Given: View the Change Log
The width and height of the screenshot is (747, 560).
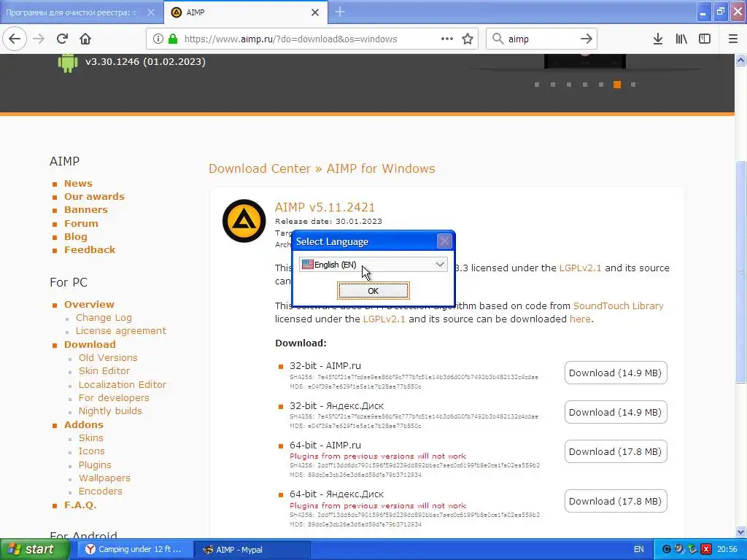Looking at the screenshot, I should [x=104, y=318].
